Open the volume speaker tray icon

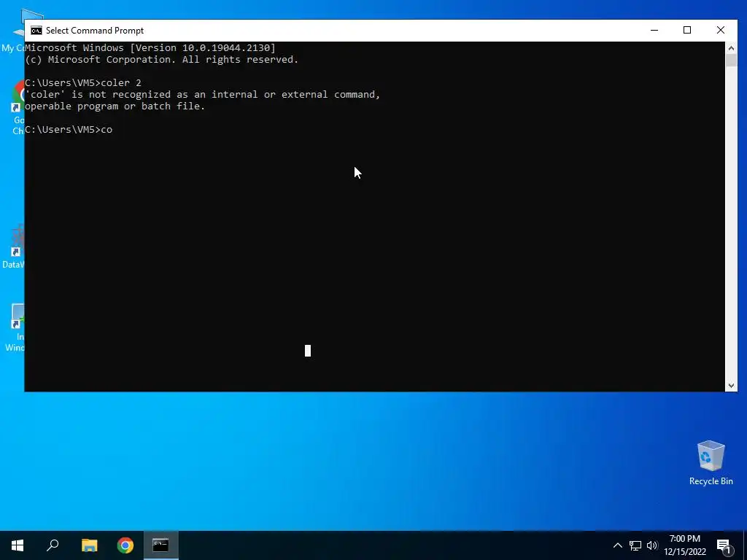point(652,545)
